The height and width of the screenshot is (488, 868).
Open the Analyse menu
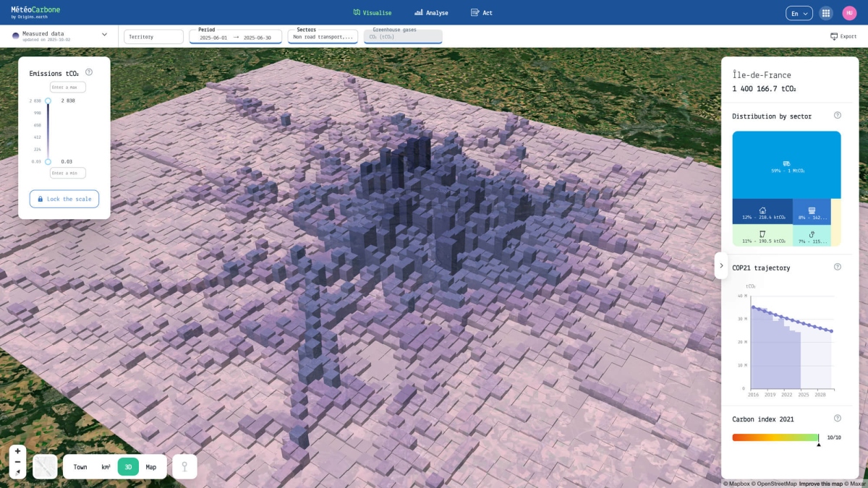click(x=432, y=12)
